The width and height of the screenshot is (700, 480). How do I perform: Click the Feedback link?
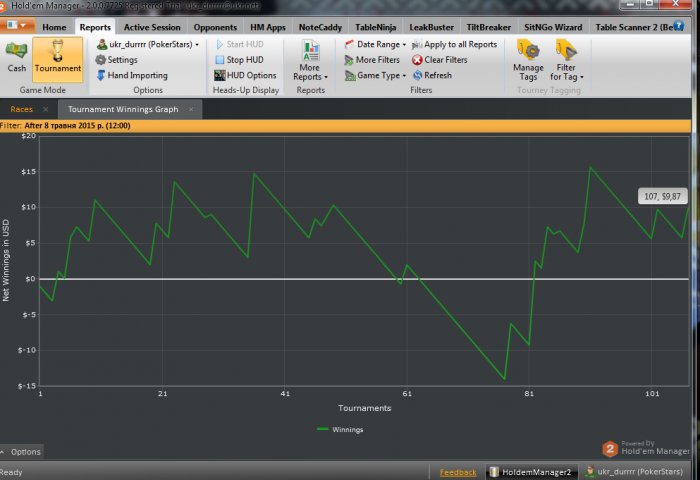(458, 472)
